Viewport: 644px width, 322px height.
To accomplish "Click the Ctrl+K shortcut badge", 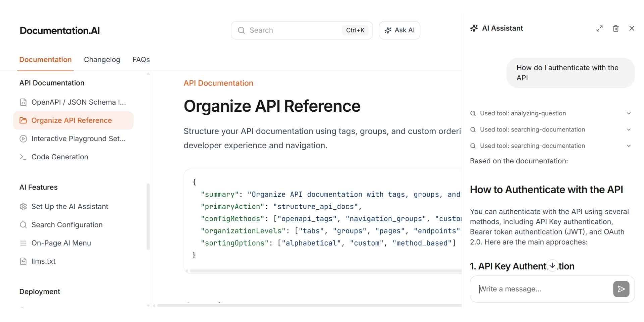I will pyautogui.click(x=355, y=30).
